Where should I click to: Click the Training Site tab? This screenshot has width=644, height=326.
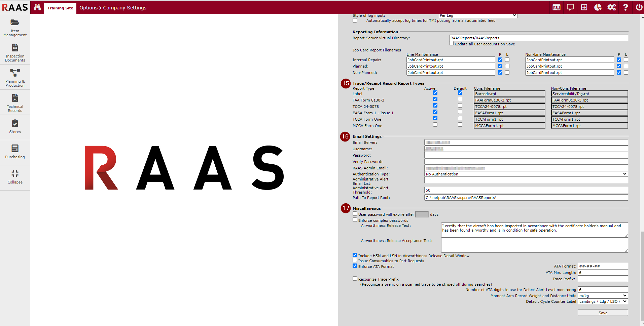coord(60,8)
